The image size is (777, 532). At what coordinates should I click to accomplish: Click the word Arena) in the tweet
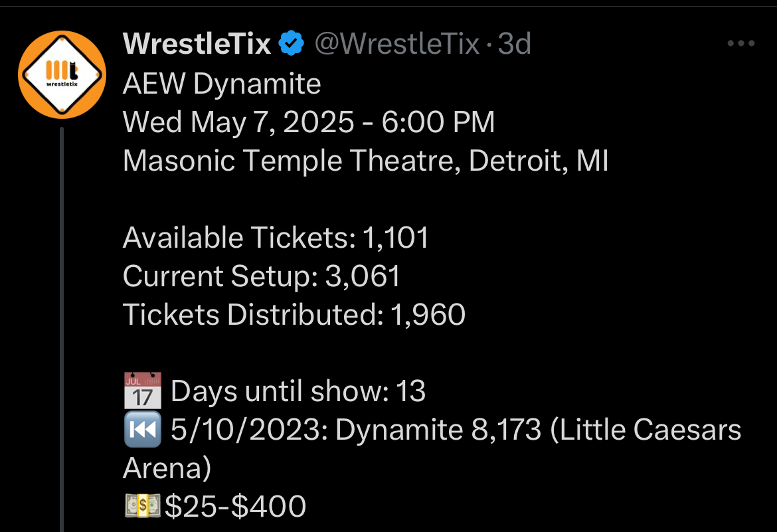167,469
